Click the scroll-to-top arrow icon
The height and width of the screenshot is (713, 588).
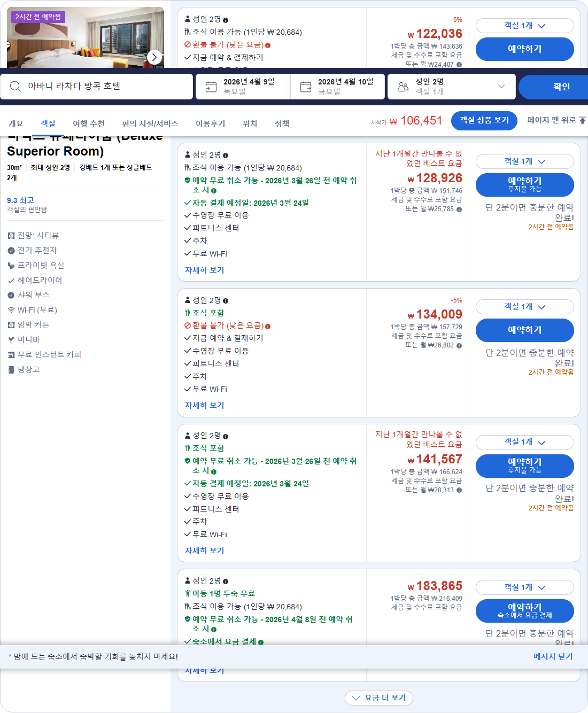point(582,120)
